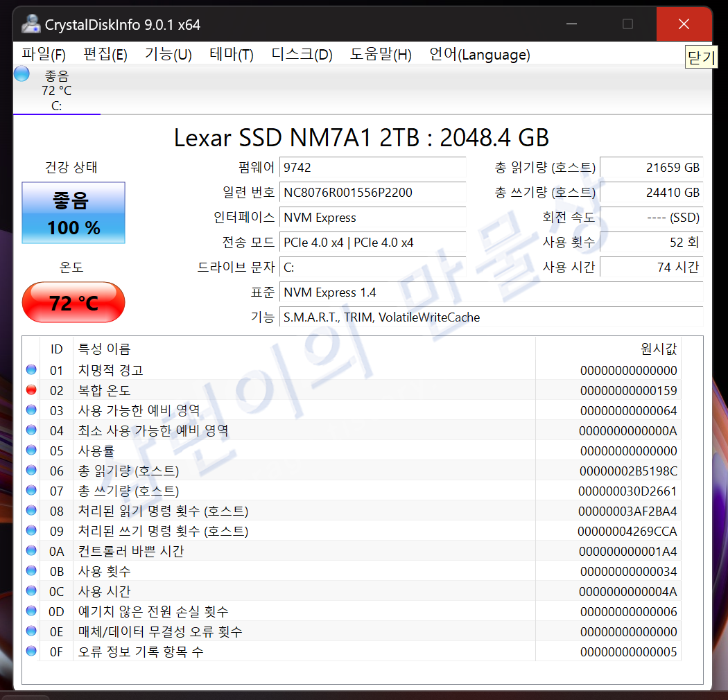Click raw value 000000030D2661
Image resolution: width=728 pixels, height=700 pixels.
(627, 491)
